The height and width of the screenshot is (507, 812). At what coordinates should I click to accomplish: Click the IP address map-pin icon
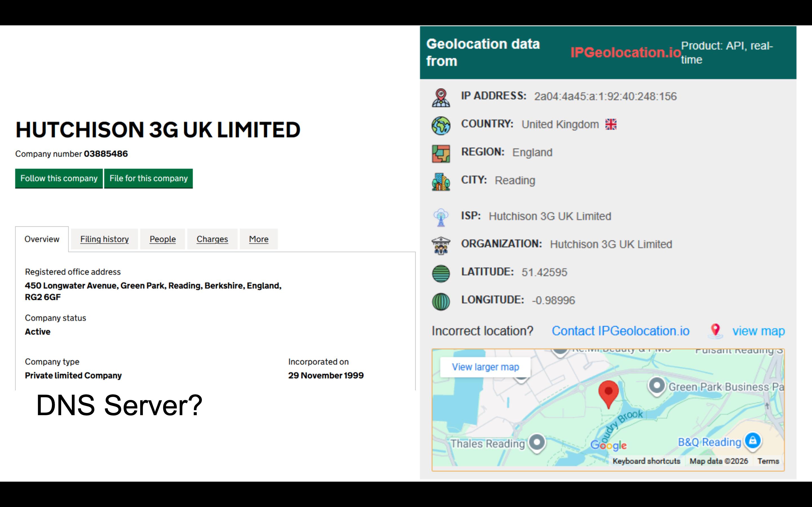point(441,97)
